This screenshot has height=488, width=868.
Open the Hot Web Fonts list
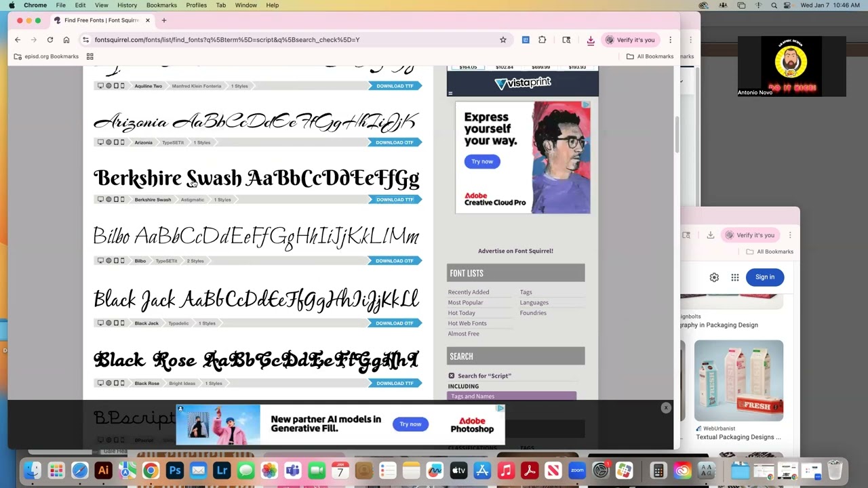[467, 323]
